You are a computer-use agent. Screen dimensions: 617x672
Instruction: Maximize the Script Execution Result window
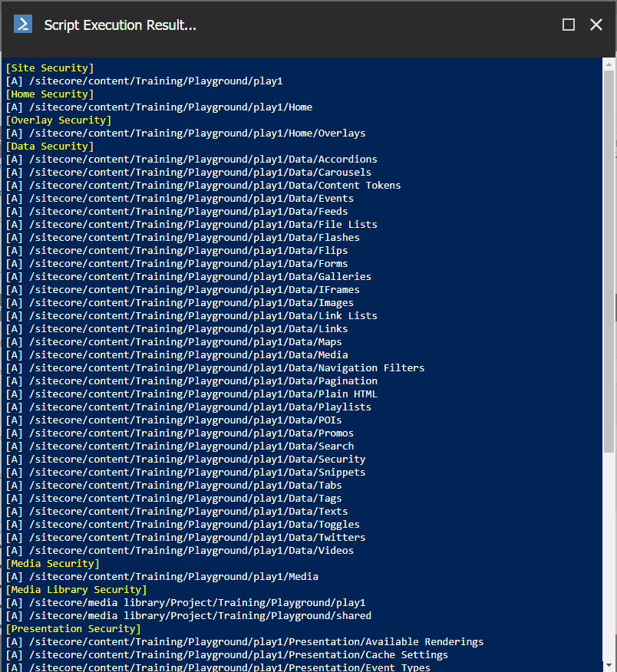click(569, 25)
